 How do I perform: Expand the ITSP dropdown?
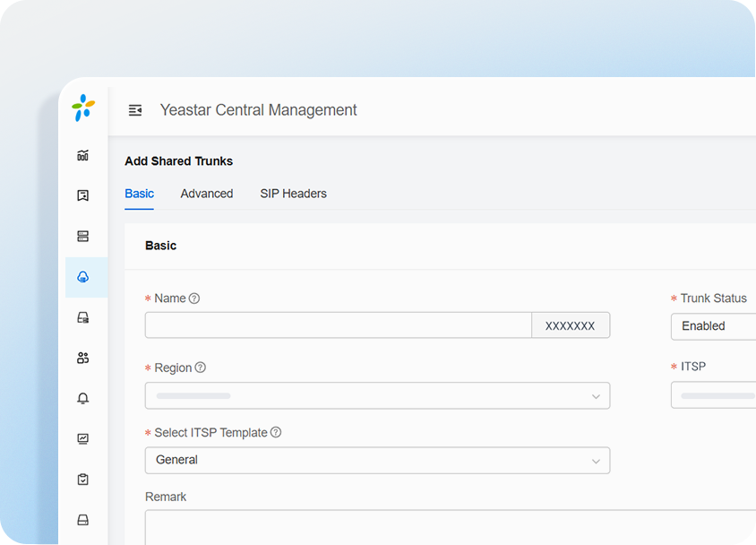pos(713,395)
